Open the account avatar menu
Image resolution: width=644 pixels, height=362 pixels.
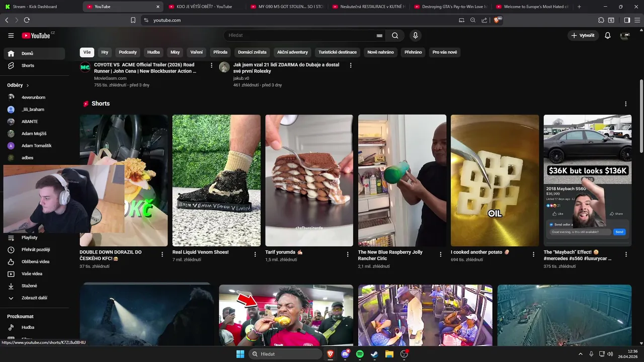click(x=625, y=35)
